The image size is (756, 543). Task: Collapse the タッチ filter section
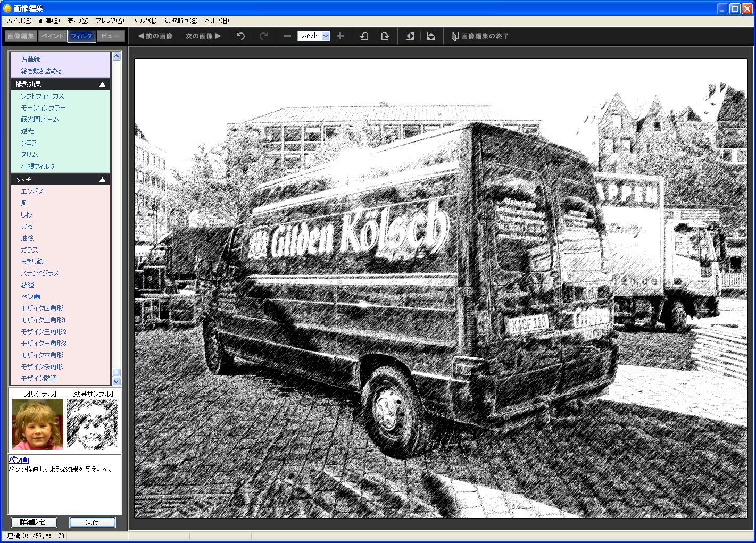[x=102, y=179]
